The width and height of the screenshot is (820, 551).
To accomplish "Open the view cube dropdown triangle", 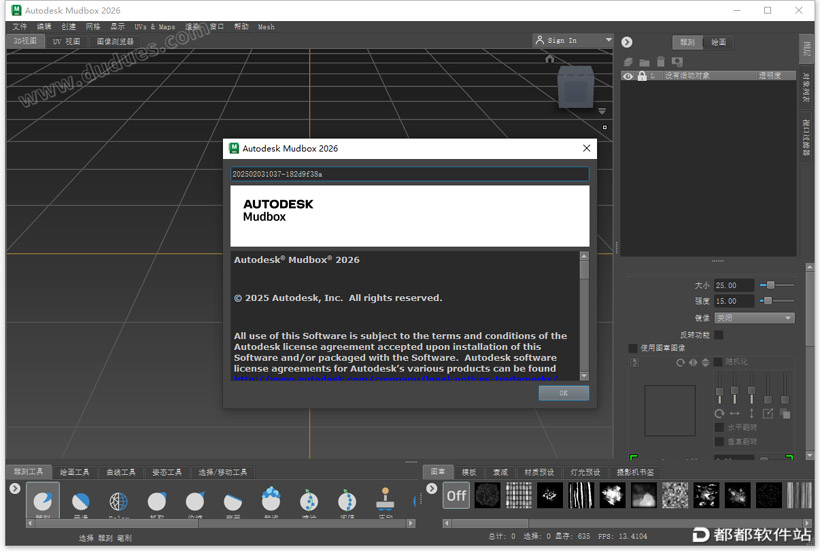I will tap(602, 111).
